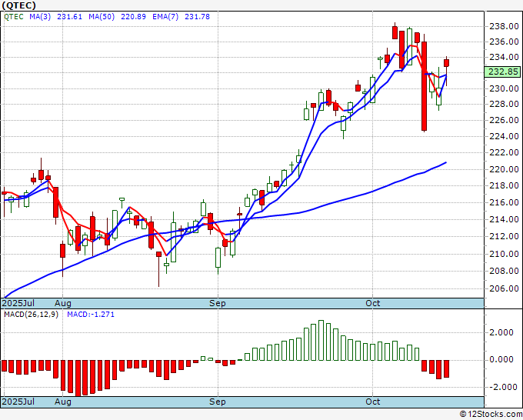The image size is (523, 420).
Task: Click the 230.00 price axis label
Action: (504, 88)
